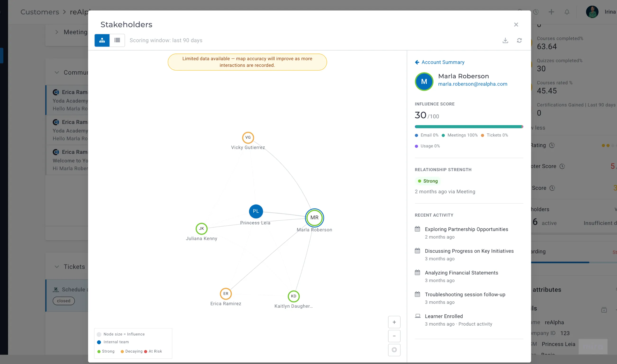The height and width of the screenshot is (364, 617).
Task: Open Discussing Progress on Key Initiatives
Action: click(469, 251)
